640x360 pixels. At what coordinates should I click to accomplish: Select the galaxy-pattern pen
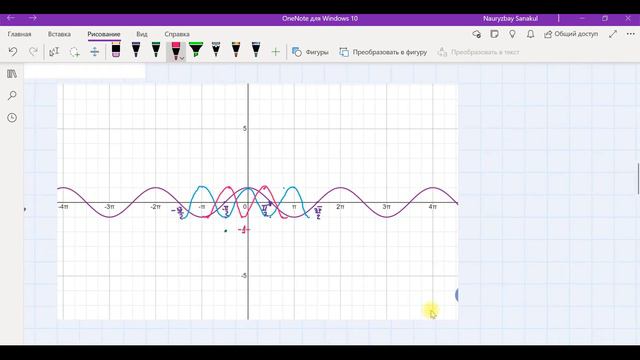click(216, 50)
